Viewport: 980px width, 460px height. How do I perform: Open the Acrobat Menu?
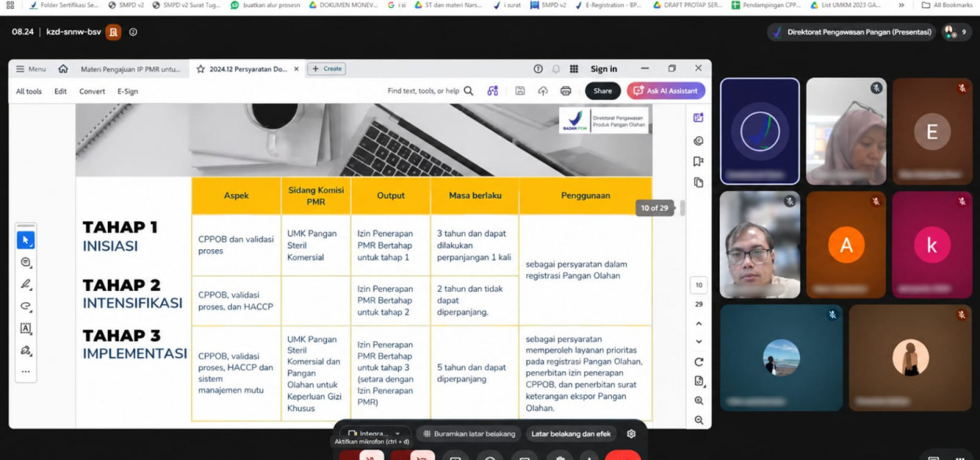[x=31, y=69]
